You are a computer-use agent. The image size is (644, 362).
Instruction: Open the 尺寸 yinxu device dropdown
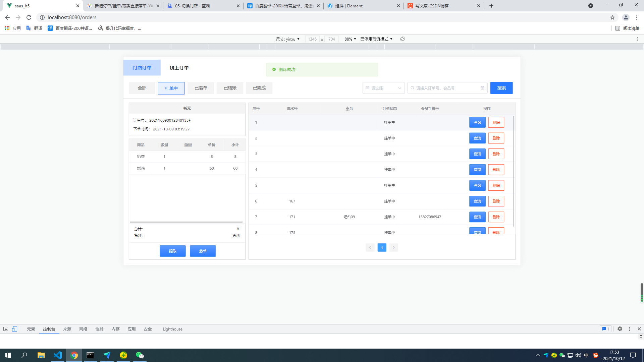click(287, 39)
